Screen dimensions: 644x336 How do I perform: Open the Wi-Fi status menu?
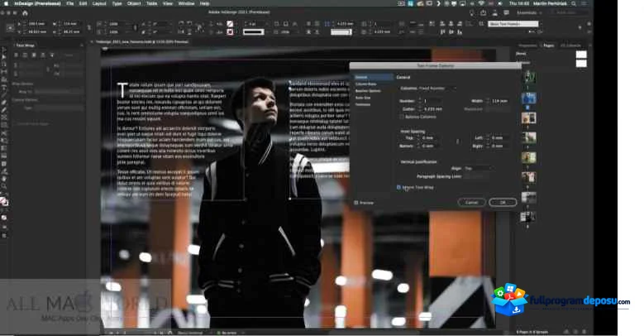[x=482, y=3]
